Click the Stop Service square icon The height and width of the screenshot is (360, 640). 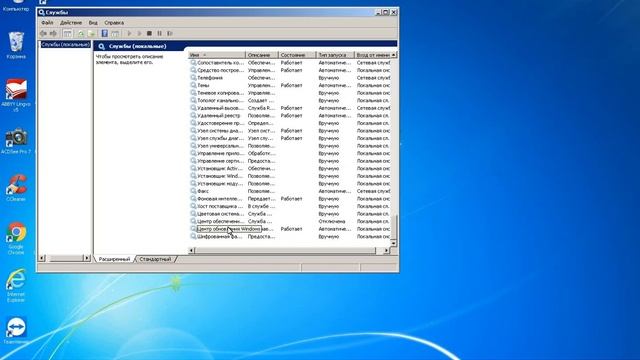pos(149,33)
